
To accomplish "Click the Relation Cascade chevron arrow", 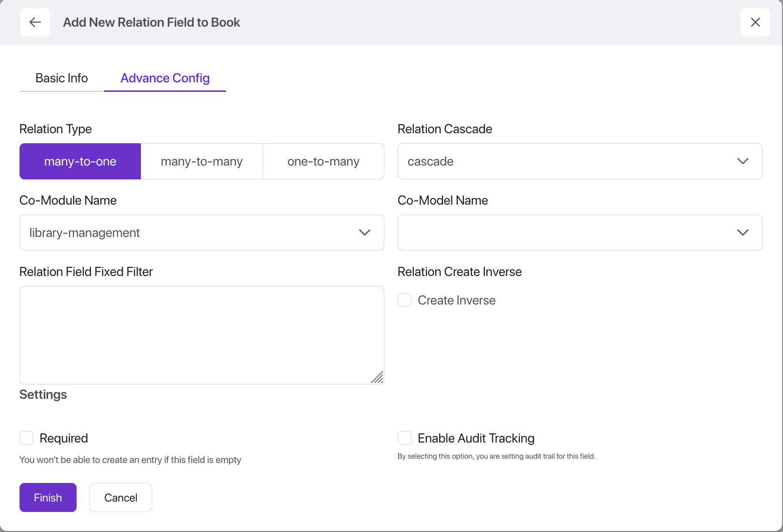I will tap(743, 161).
